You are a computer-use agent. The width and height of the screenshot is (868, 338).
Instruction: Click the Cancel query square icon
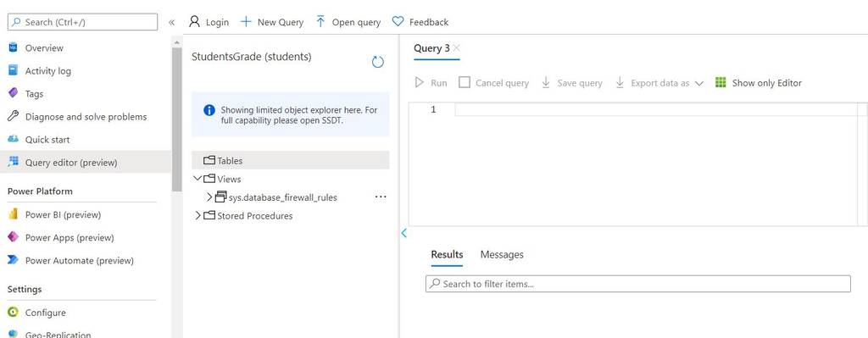(465, 82)
